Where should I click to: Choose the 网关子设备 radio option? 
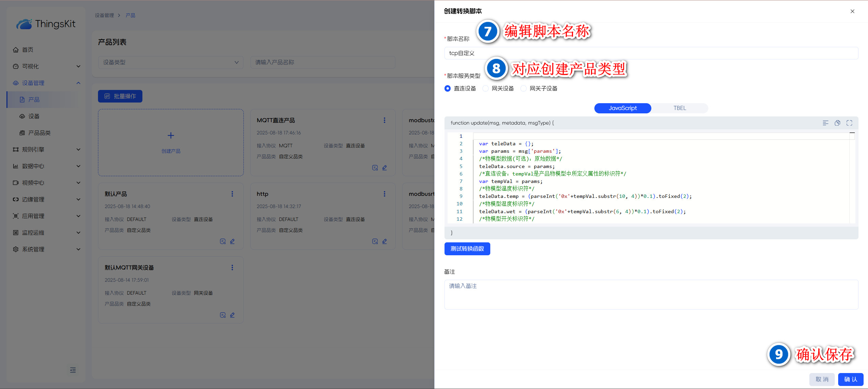(x=524, y=89)
